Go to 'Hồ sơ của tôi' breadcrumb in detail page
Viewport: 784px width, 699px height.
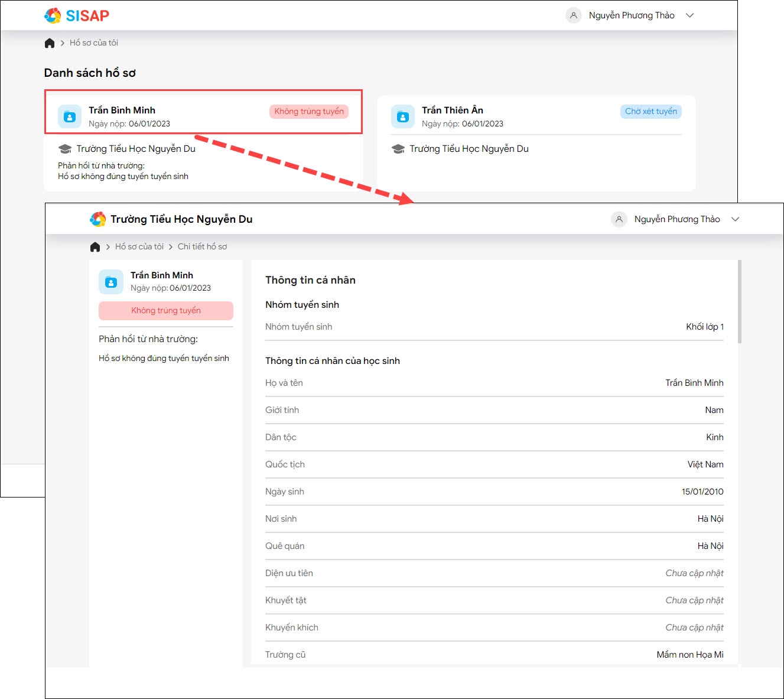(x=139, y=247)
